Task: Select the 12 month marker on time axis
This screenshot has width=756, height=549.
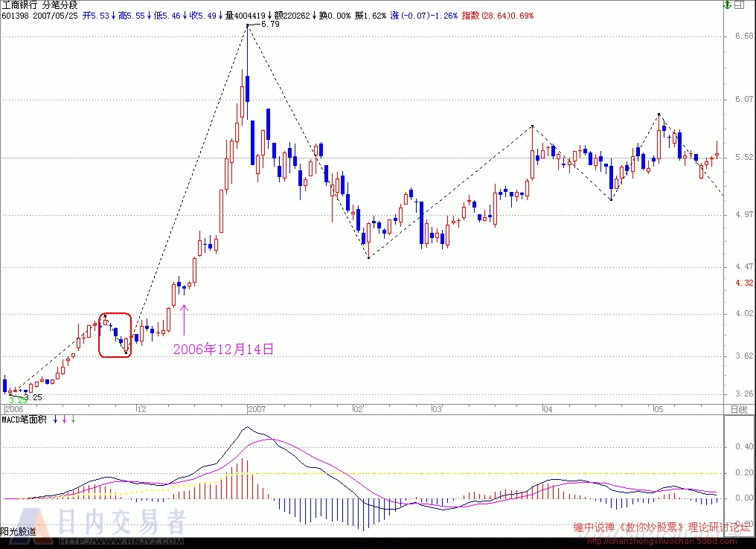Action: [x=141, y=409]
